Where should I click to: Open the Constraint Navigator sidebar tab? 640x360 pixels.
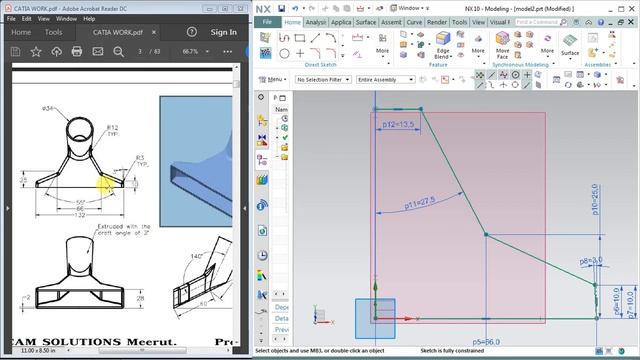[262, 140]
